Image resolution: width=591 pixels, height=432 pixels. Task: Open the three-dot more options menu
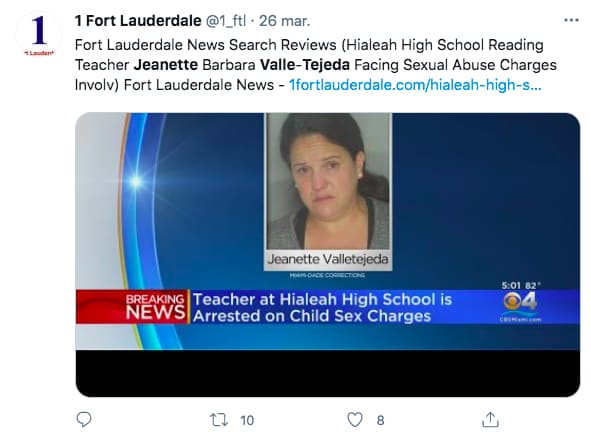point(571,20)
